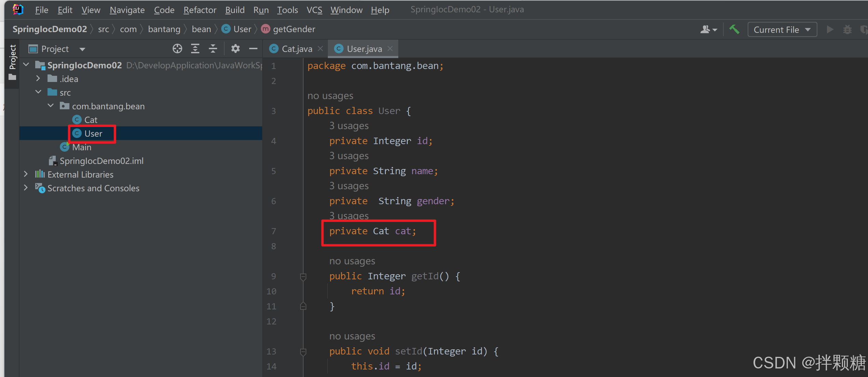
Task: Open the Current File run configuration dropdown
Action: coord(782,30)
